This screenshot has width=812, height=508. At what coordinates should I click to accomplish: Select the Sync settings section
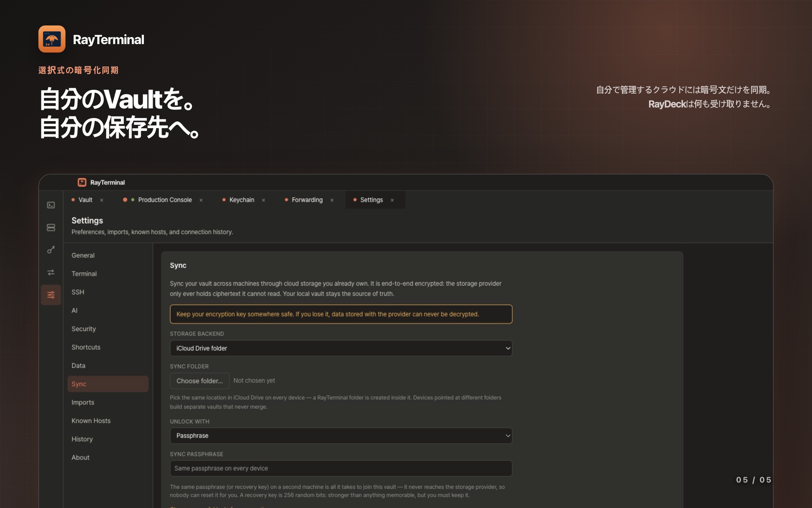click(108, 384)
